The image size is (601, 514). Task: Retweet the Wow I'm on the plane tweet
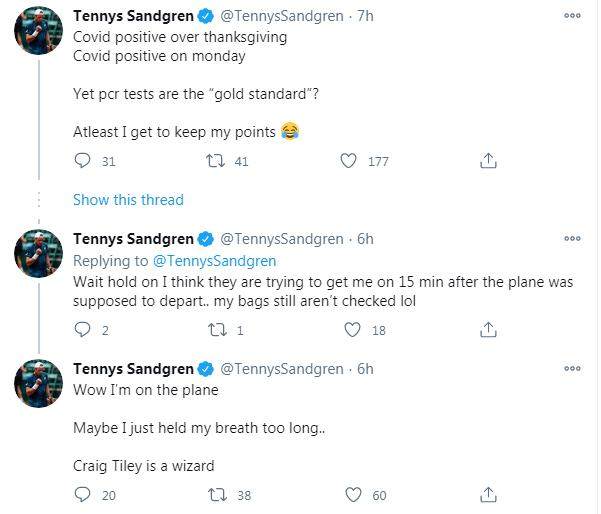click(x=212, y=495)
